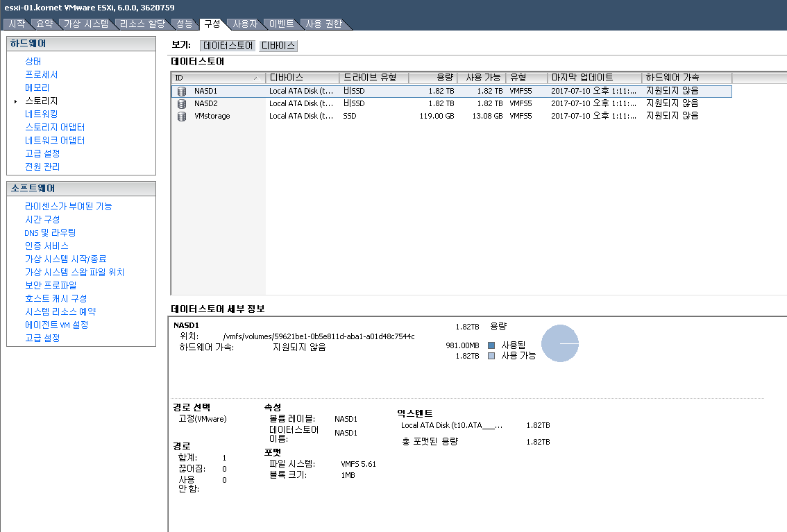This screenshot has width=787, height=532.
Task: Open the 시스템 리소스 예약 link
Action: pyautogui.click(x=61, y=311)
